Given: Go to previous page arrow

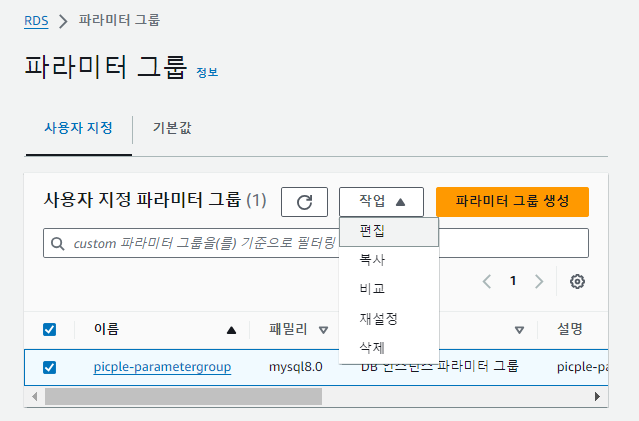Looking at the screenshot, I should point(487,281).
